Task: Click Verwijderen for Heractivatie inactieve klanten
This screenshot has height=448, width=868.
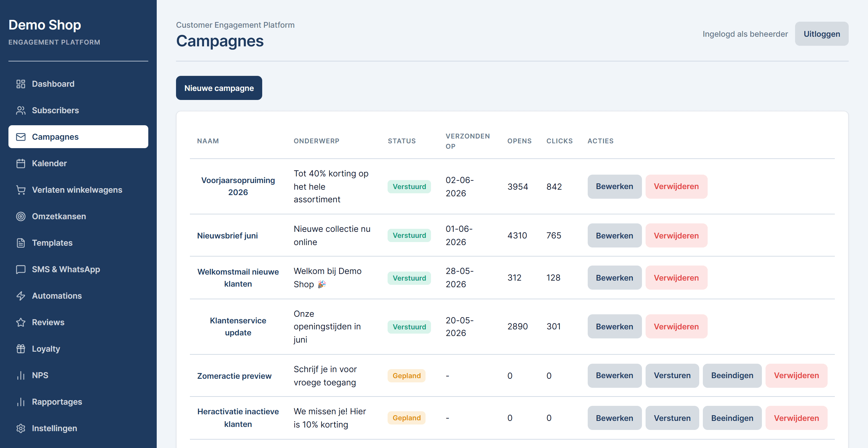Action: pyautogui.click(x=796, y=418)
